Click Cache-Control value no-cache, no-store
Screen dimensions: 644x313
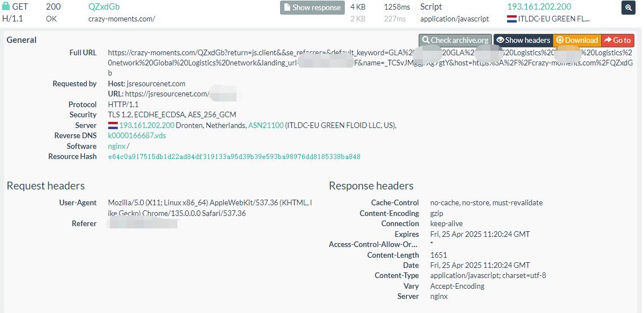[486, 203]
